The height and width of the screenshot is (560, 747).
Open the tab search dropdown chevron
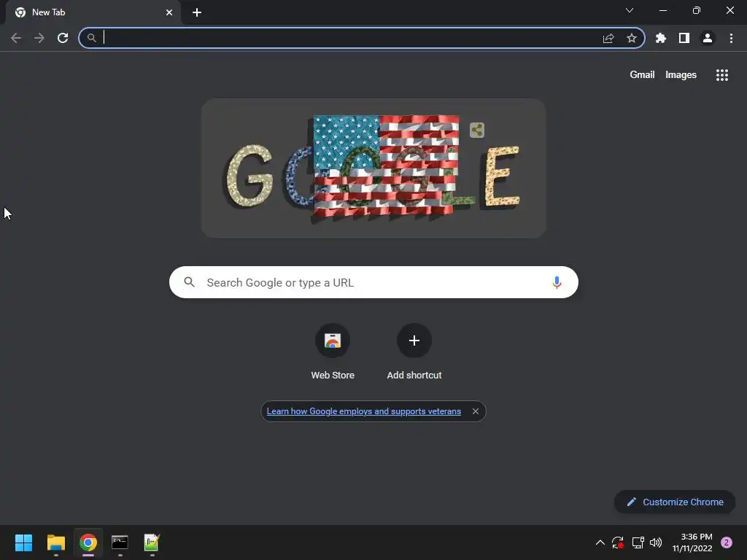click(x=630, y=10)
